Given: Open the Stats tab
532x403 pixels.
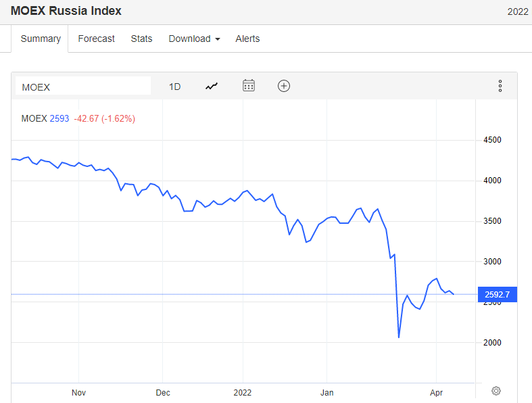Looking at the screenshot, I should [x=141, y=39].
